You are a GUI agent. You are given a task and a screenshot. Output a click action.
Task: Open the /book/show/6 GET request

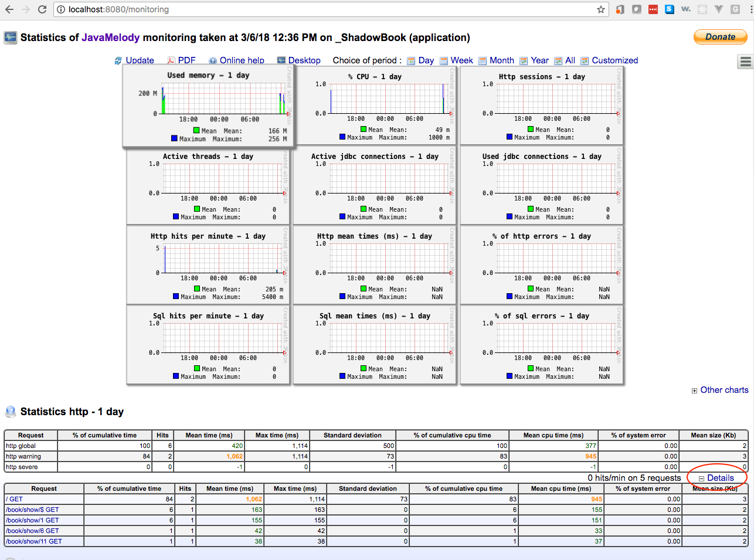coord(32,531)
